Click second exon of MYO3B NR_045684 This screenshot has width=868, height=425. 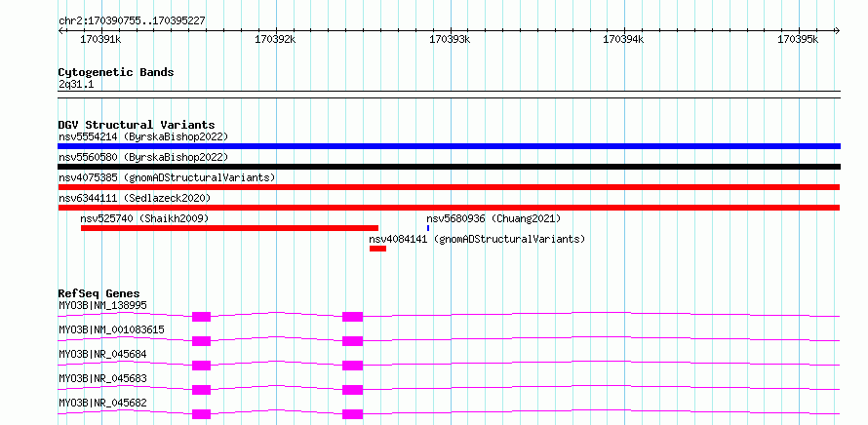[353, 366]
